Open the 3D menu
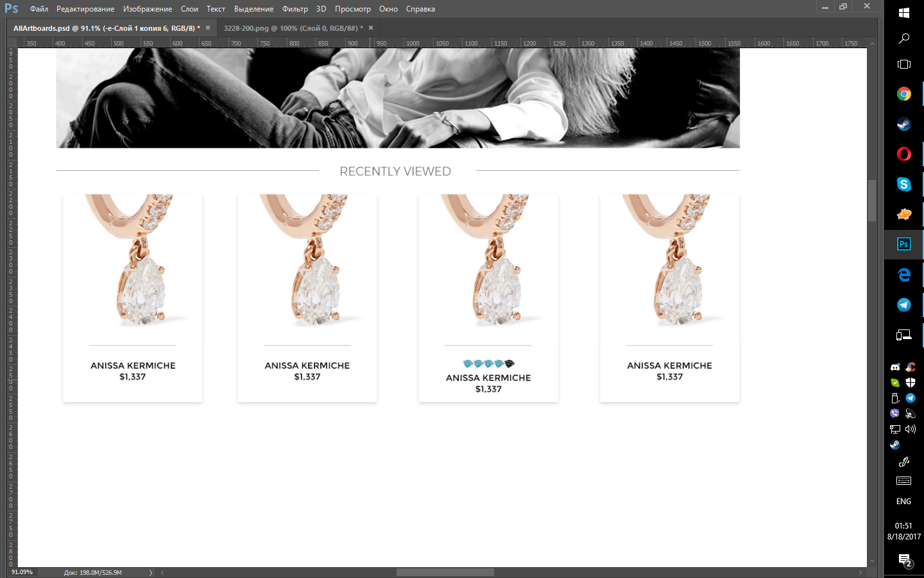This screenshot has height=578, width=924. click(x=321, y=9)
